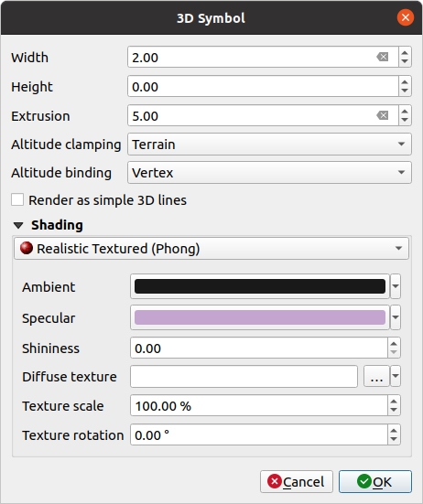Viewport: 423px width, 504px height.
Task: Decrease Texture scale with down arrow
Action: coord(394,410)
